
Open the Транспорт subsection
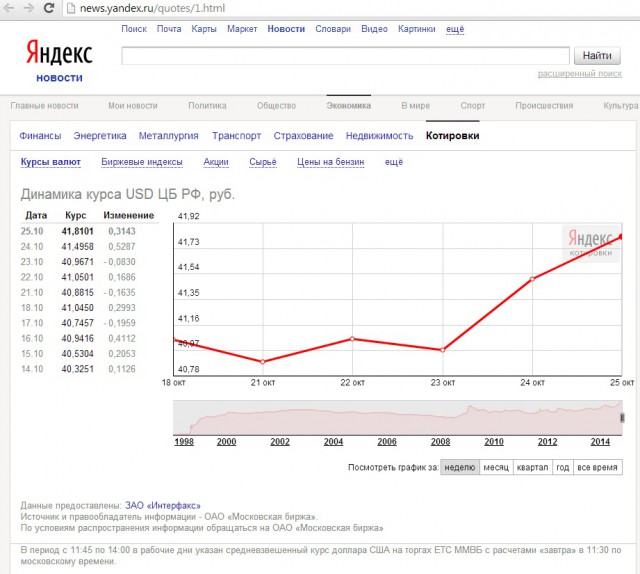pyautogui.click(x=236, y=136)
